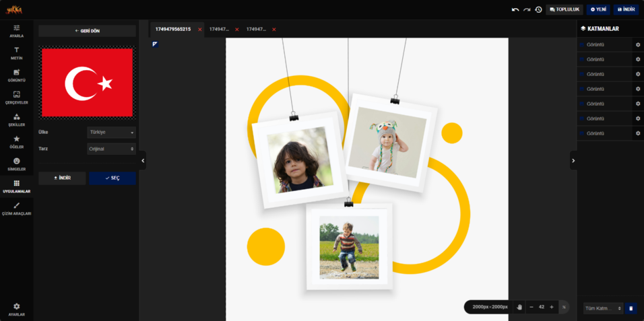The width and height of the screenshot is (644, 321).
Task: Open the GÖRÜNTÜ image tool in the sidebar
Action: 16,75
